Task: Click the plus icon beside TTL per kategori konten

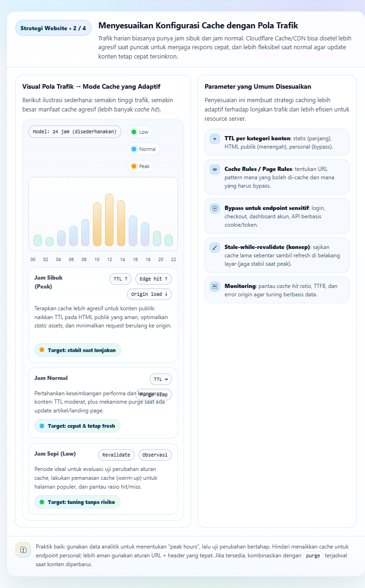Action: 214,139
